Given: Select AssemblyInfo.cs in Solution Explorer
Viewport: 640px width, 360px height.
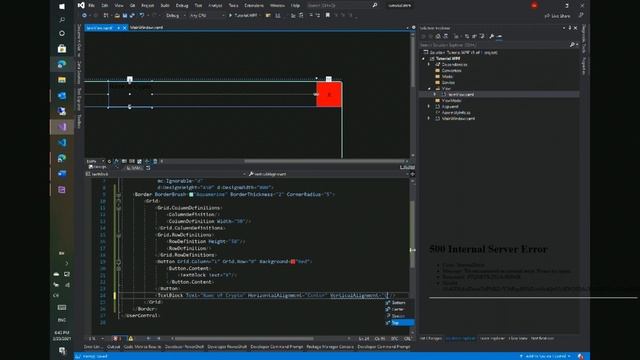Looking at the screenshot, I should (456, 113).
